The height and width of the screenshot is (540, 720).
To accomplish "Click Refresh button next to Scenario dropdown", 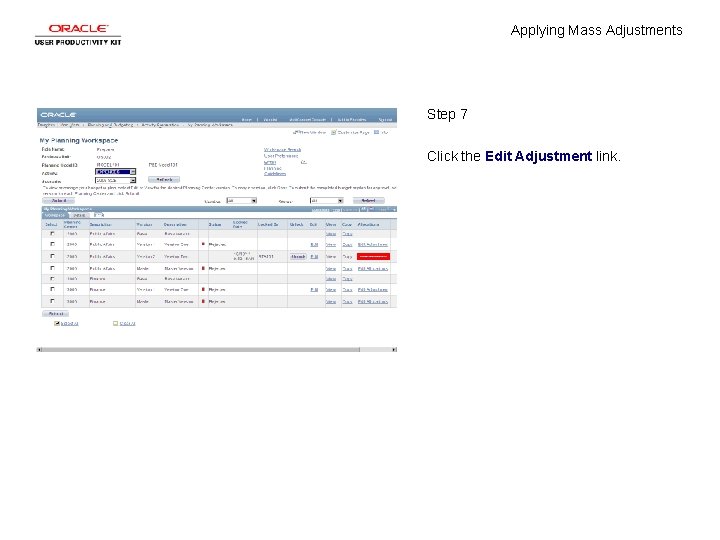I will (164, 180).
